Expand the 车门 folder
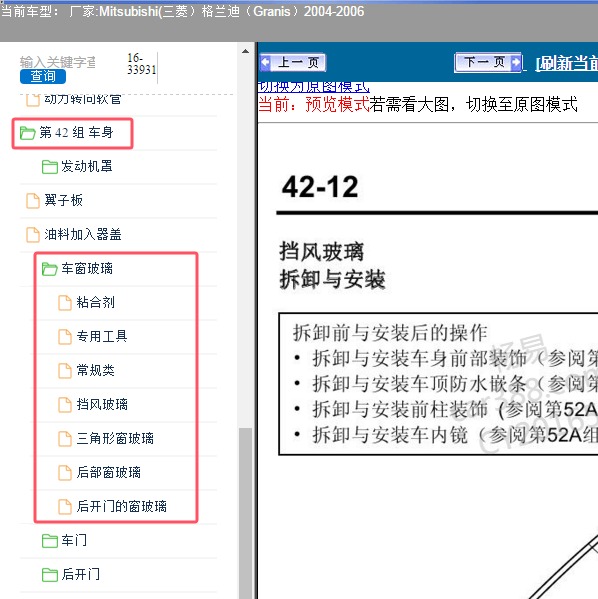The height and width of the screenshot is (599, 598). [x=74, y=541]
